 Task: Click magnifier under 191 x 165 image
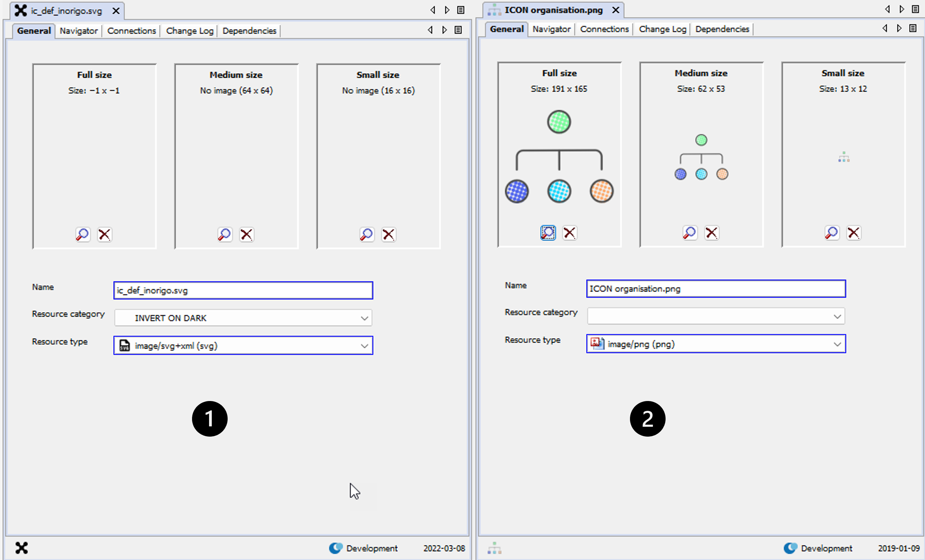548,233
